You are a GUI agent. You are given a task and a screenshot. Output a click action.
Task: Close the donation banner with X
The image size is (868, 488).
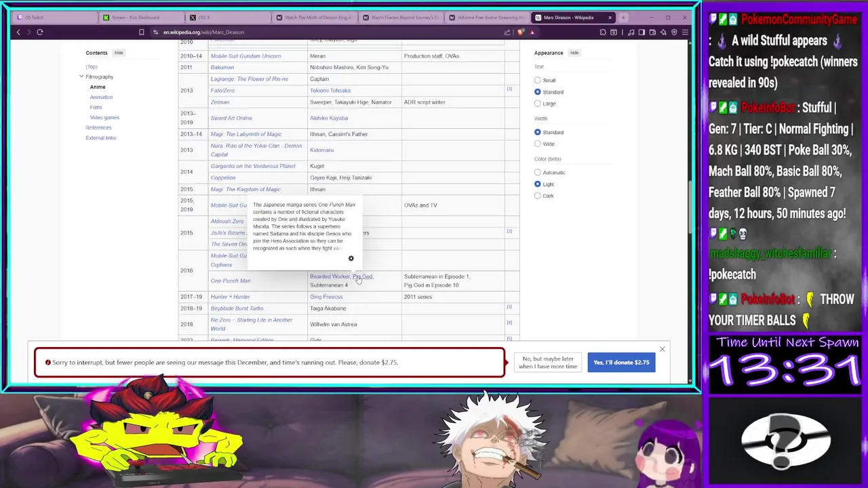(662, 349)
